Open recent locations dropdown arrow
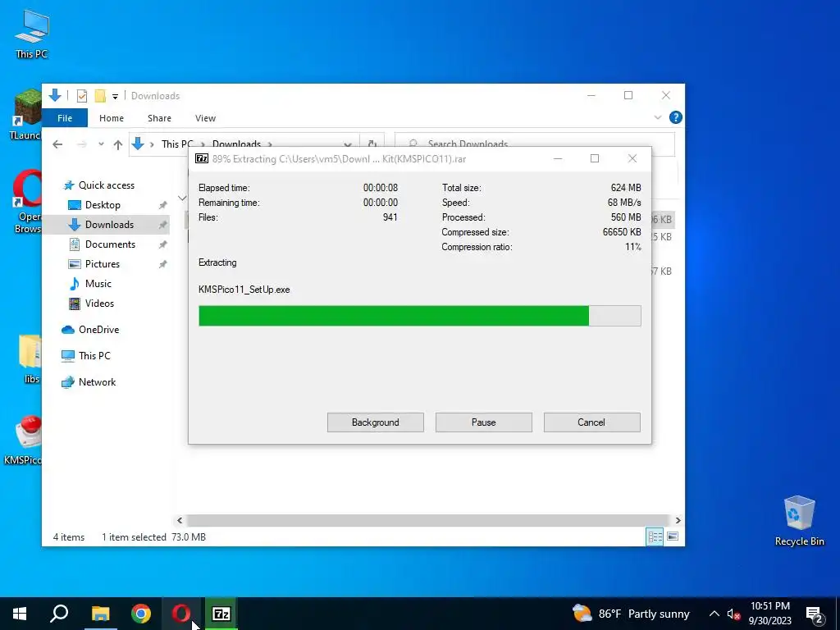 pos(101,144)
